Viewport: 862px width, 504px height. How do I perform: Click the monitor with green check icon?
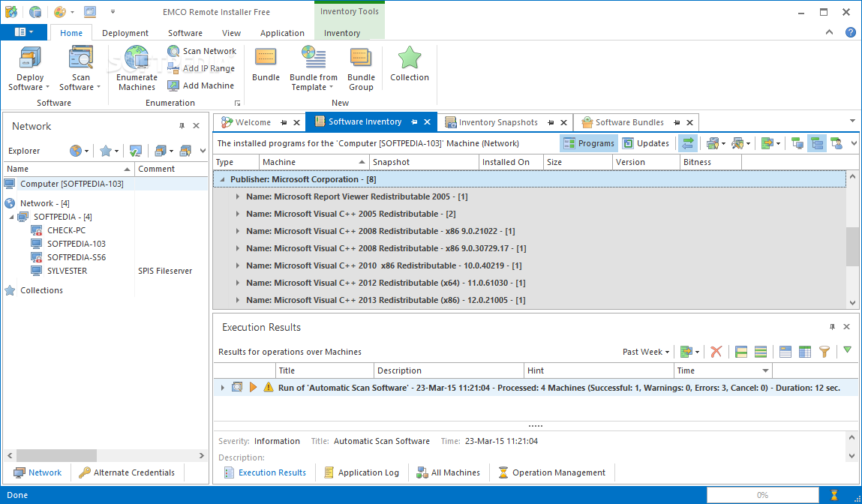tap(135, 151)
